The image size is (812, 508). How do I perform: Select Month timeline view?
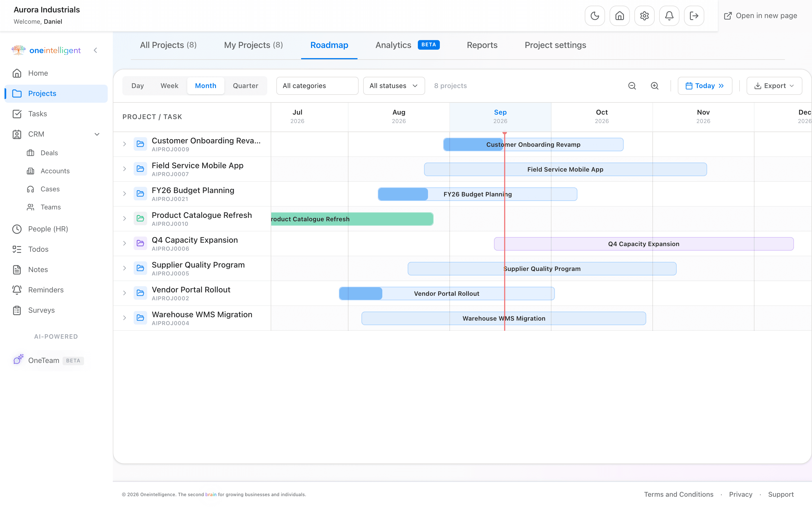[x=206, y=86]
